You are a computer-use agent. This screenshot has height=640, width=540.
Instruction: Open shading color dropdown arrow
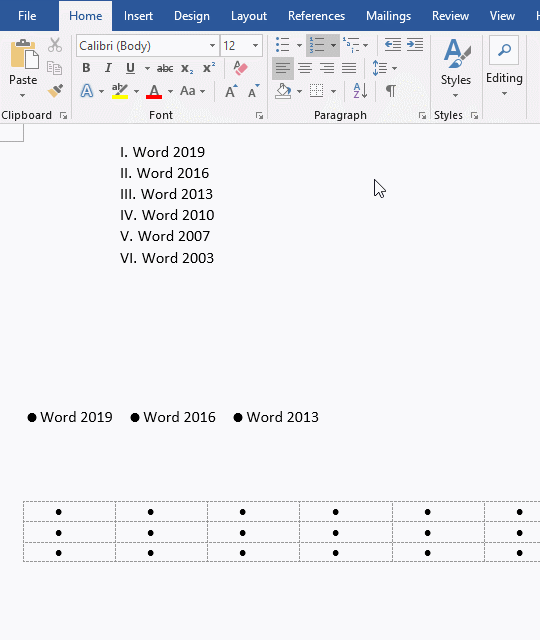tap(299, 91)
